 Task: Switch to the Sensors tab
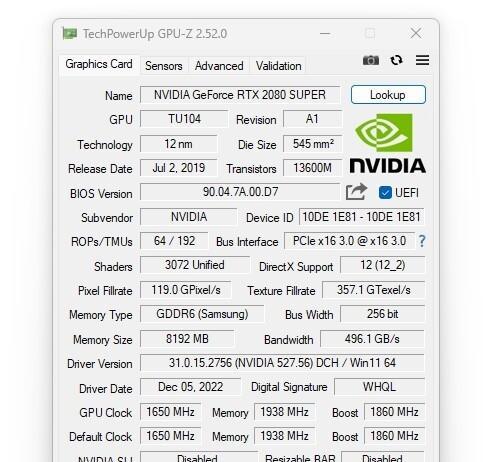[164, 66]
